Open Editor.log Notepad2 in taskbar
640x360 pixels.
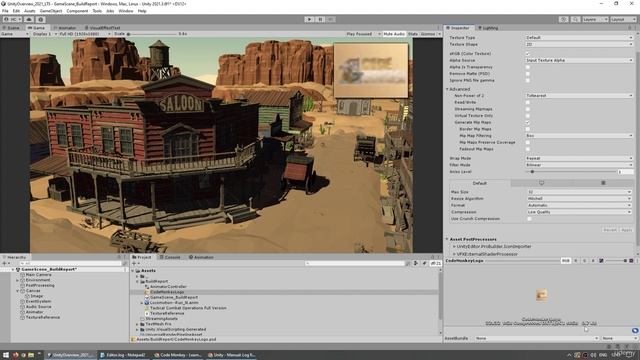pos(122,355)
